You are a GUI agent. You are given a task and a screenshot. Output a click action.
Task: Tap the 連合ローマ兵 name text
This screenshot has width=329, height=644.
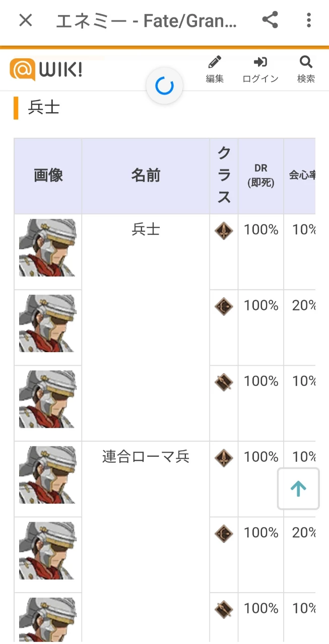tap(146, 457)
